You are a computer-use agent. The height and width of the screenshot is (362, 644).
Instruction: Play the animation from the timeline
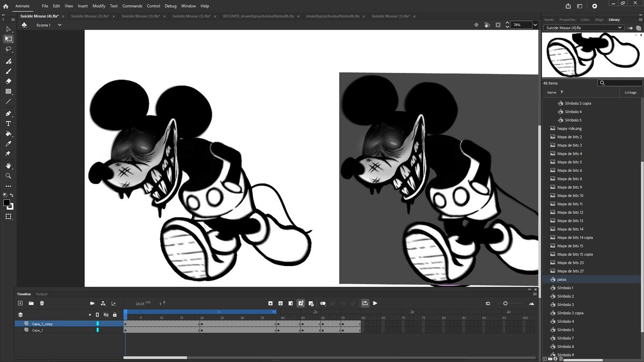click(x=376, y=303)
